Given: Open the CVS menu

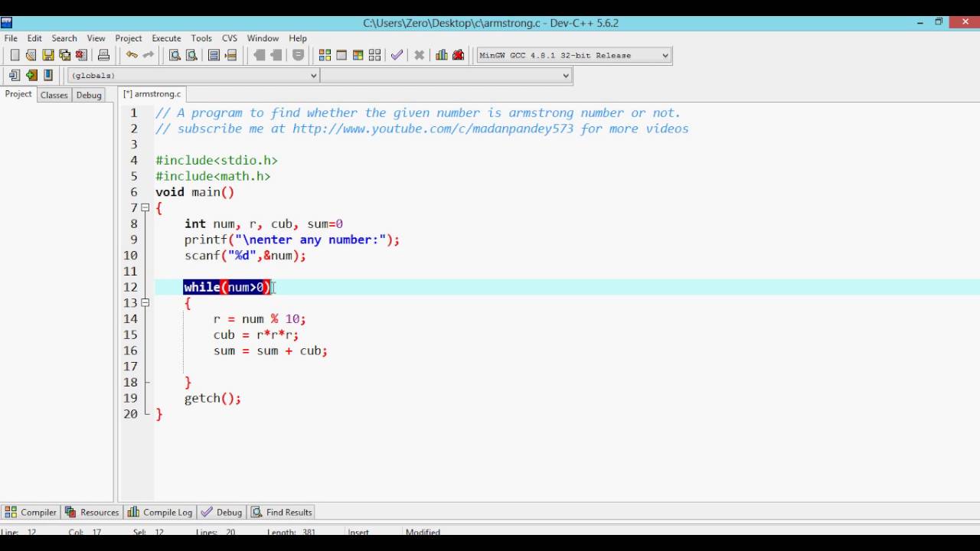Looking at the screenshot, I should click(x=230, y=38).
